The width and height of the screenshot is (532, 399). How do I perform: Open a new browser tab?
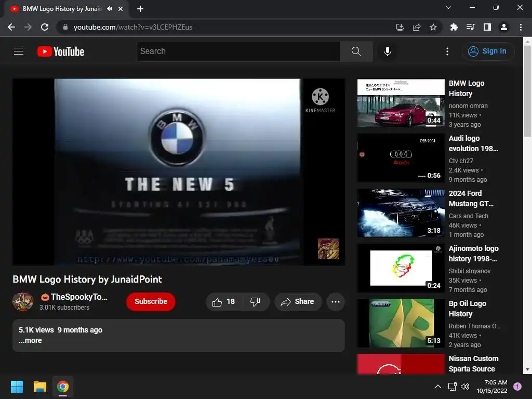[140, 9]
